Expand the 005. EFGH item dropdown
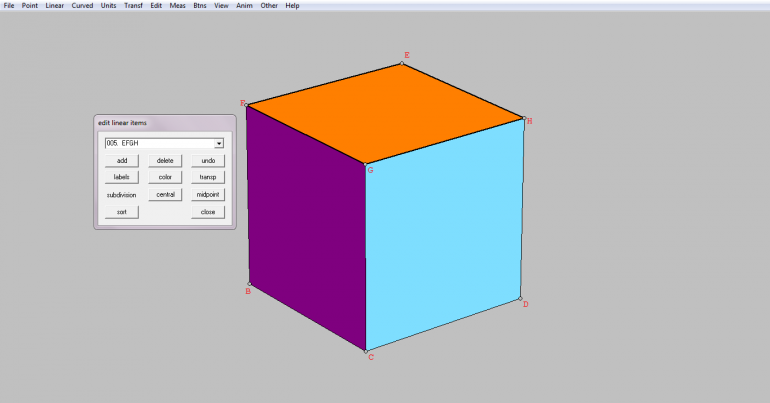 point(219,143)
